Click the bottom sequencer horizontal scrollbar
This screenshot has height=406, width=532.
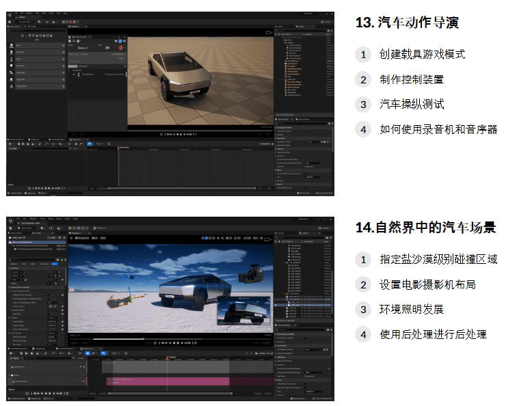coord(170,394)
